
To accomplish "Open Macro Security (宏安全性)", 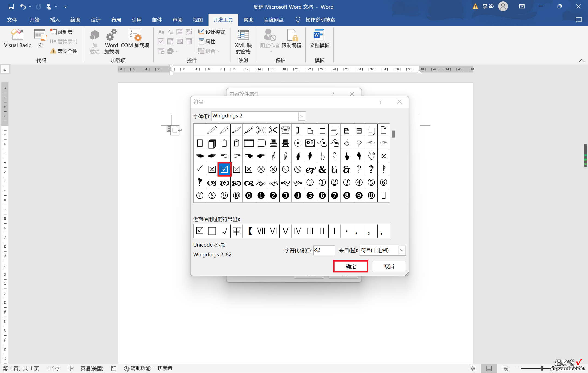I will coord(64,51).
